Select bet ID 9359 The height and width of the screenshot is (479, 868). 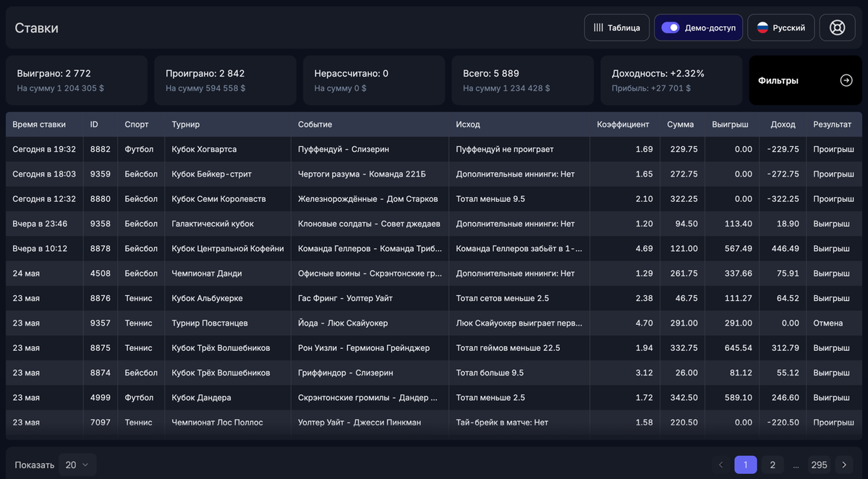point(101,174)
